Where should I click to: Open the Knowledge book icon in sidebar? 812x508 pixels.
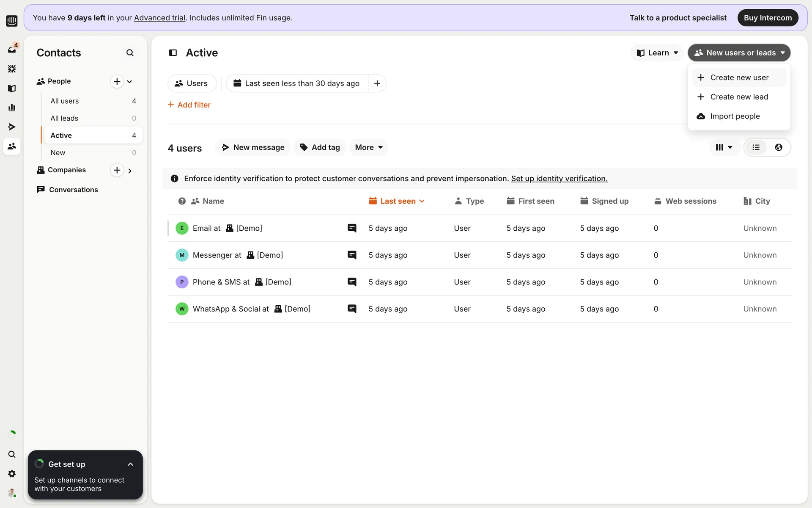[x=12, y=88]
